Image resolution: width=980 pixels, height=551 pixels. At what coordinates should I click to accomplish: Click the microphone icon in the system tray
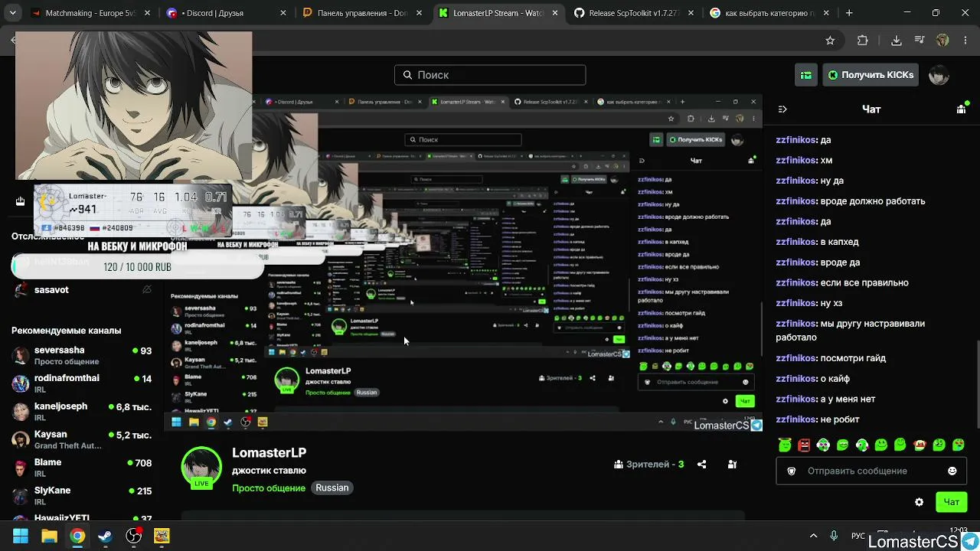tap(834, 536)
